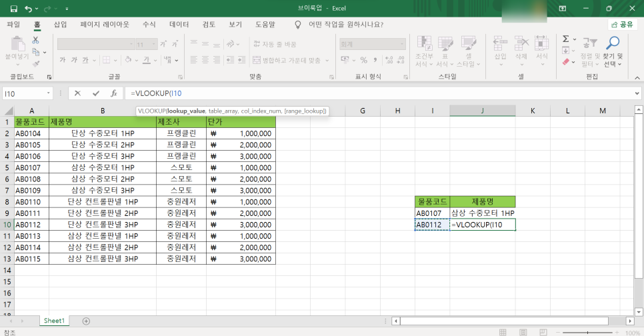
Task: Decrease decimal places icon
Action: (x=401, y=61)
